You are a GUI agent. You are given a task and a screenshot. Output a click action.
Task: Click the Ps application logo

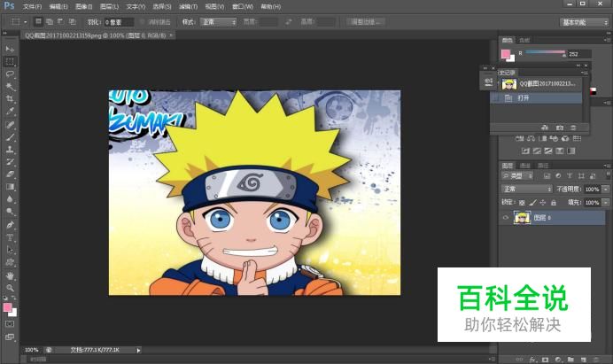(x=9, y=6)
